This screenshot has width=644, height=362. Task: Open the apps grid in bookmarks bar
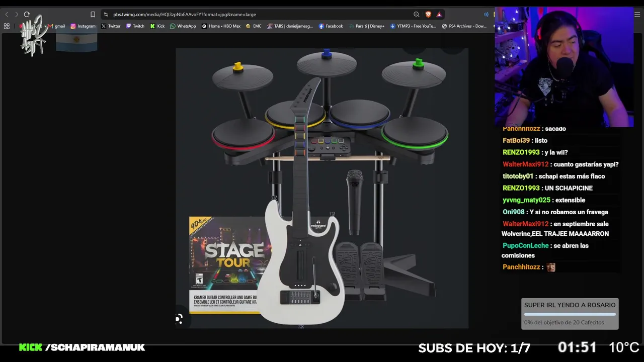7,26
